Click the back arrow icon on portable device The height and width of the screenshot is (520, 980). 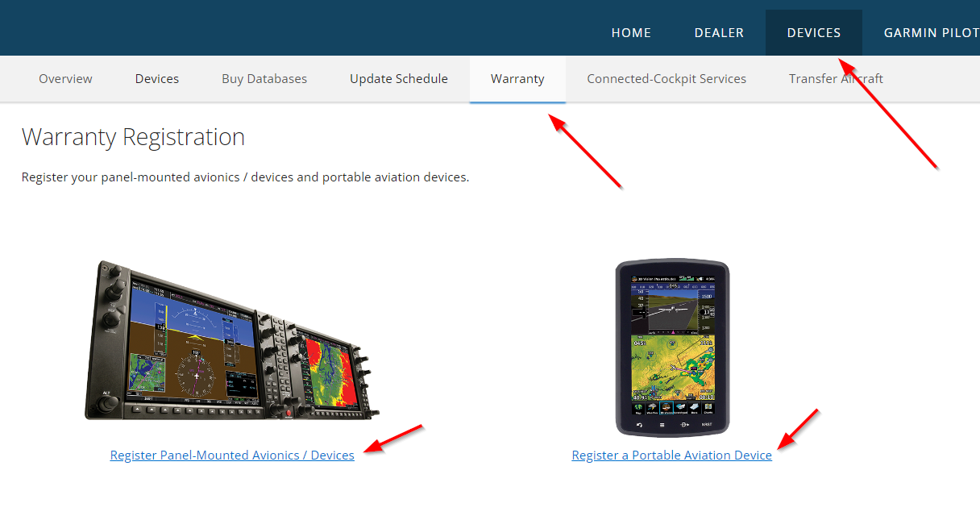click(639, 425)
